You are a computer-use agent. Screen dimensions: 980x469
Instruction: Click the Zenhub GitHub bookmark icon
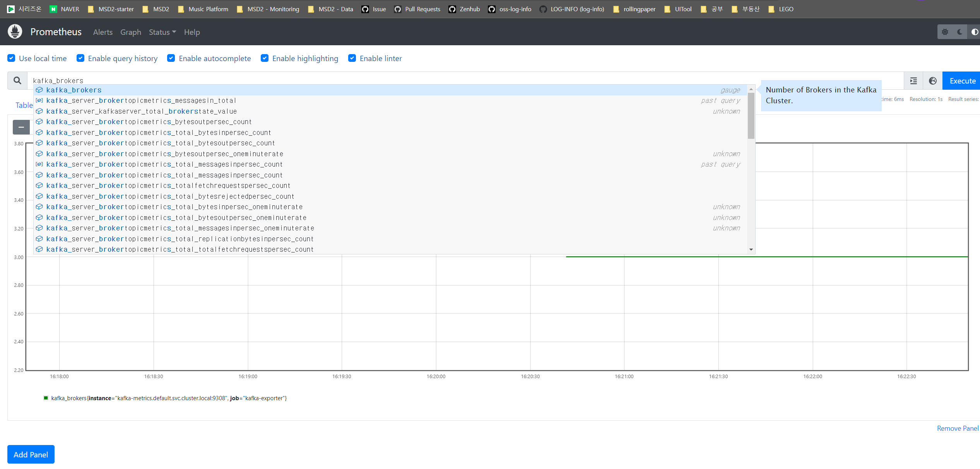click(x=452, y=9)
